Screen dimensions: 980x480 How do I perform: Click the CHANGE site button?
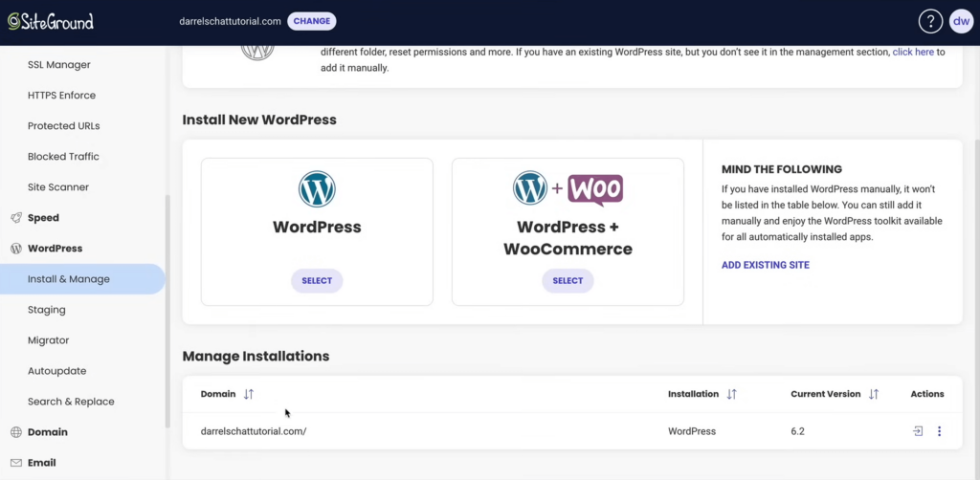tap(312, 21)
